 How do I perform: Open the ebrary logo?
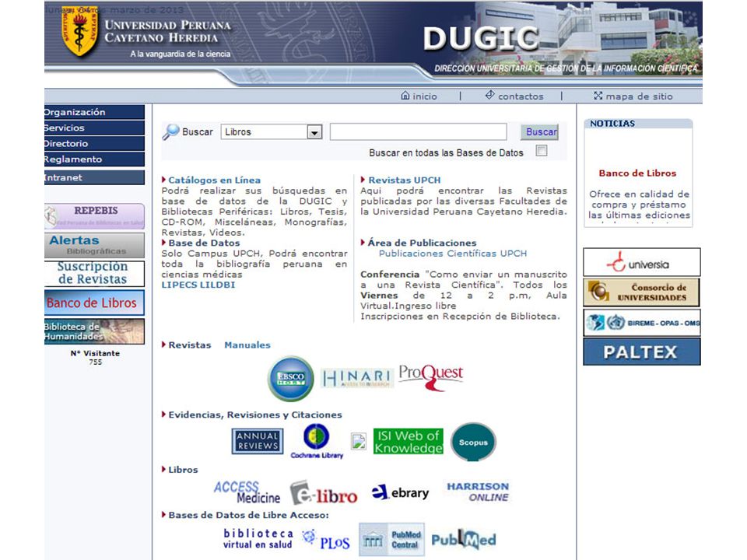400,492
